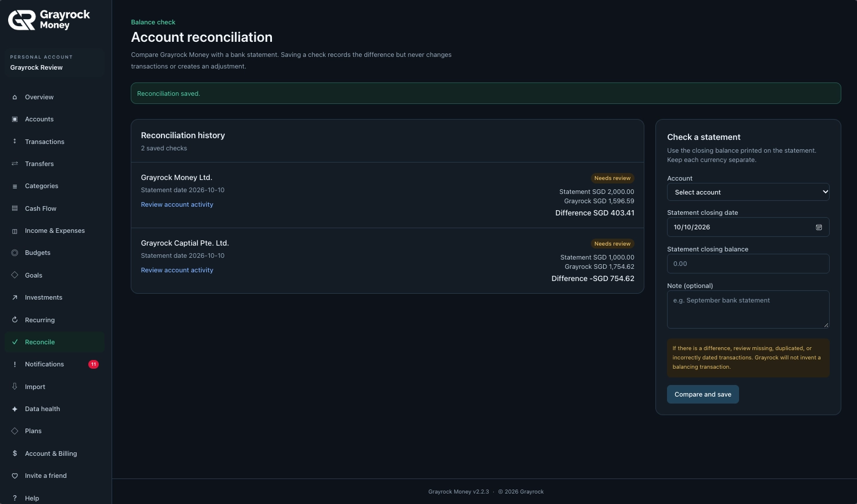
Task: Click the Budgets circle icon
Action: (15, 253)
